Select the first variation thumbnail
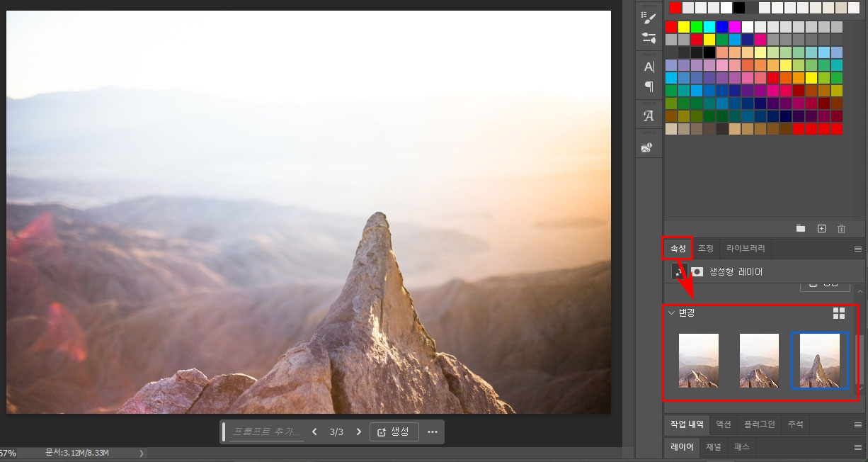The image size is (868, 462). click(x=698, y=361)
